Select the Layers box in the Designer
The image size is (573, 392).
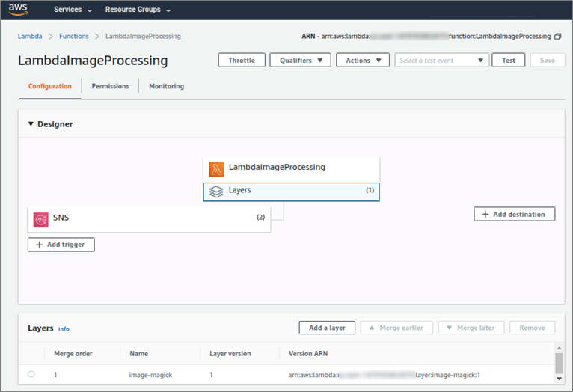[x=291, y=192]
